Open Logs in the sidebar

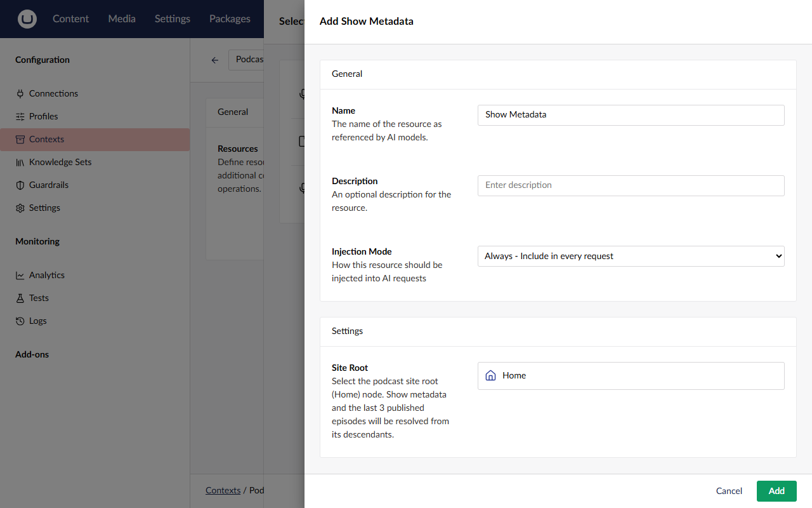[95, 321]
